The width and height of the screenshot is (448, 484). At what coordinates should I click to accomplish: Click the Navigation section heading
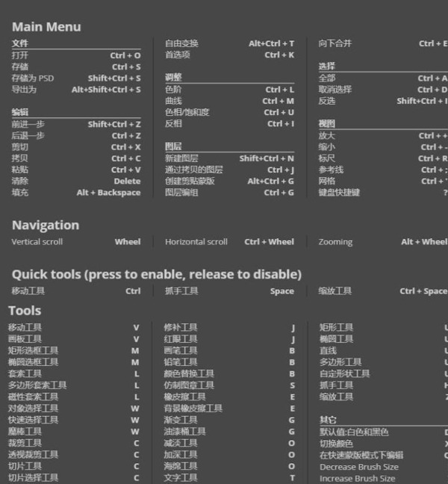[45, 225]
